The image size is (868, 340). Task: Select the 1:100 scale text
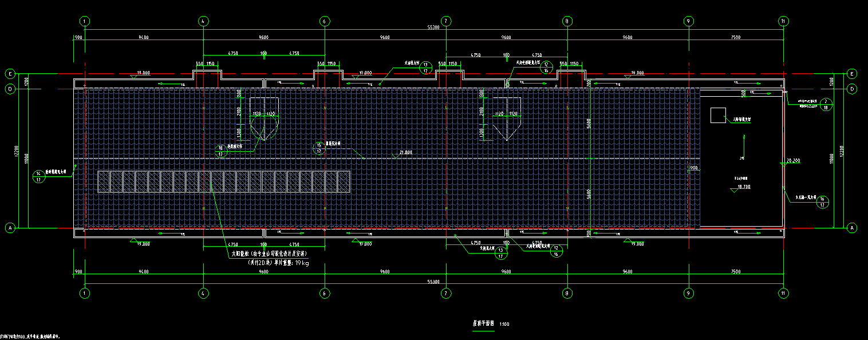coord(504,324)
